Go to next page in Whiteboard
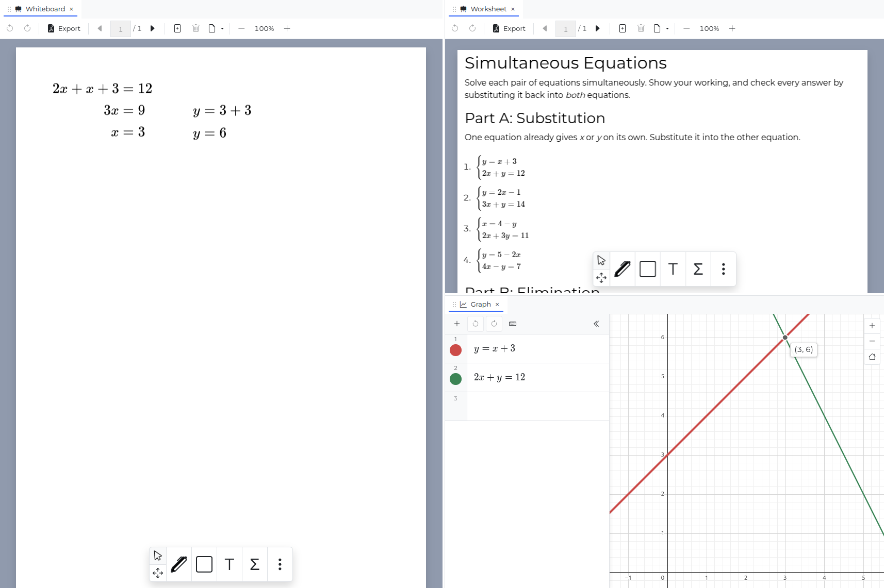The image size is (884, 588). click(153, 28)
